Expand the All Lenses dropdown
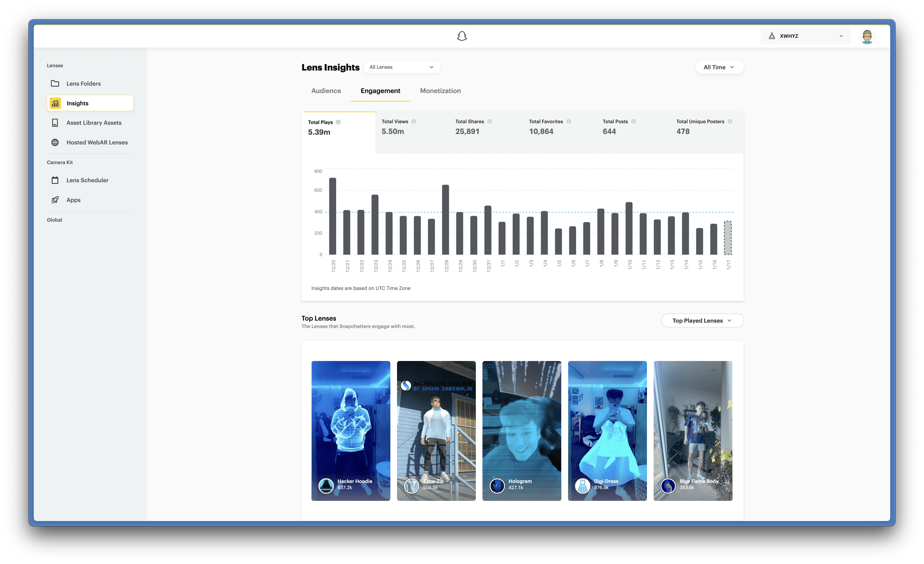 [402, 67]
